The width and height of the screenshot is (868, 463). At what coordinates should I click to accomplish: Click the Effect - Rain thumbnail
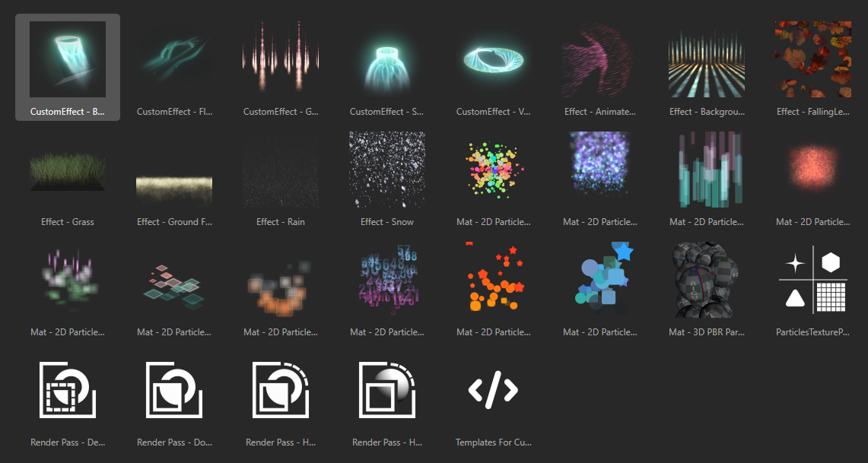coord(280,170)
